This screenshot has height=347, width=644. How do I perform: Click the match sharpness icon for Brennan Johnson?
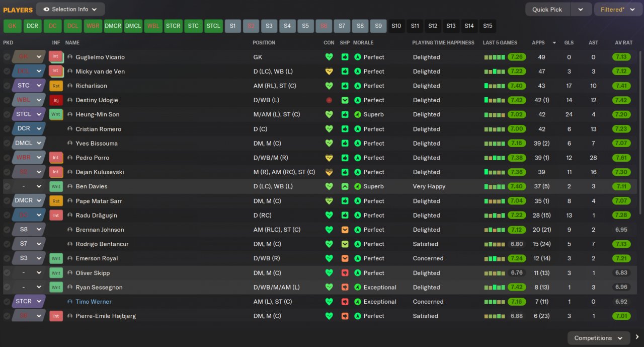pyautogui.click(x=345, y=230)
